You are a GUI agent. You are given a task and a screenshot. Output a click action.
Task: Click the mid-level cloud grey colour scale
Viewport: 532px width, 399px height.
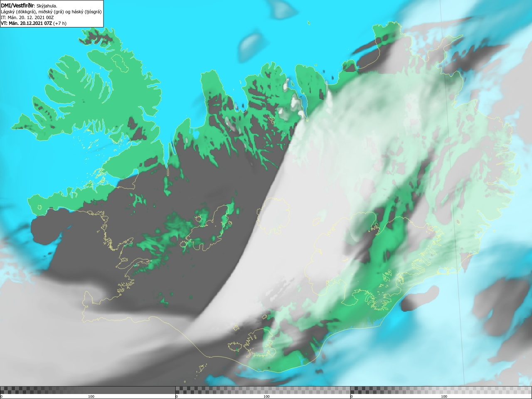[263, 390]
